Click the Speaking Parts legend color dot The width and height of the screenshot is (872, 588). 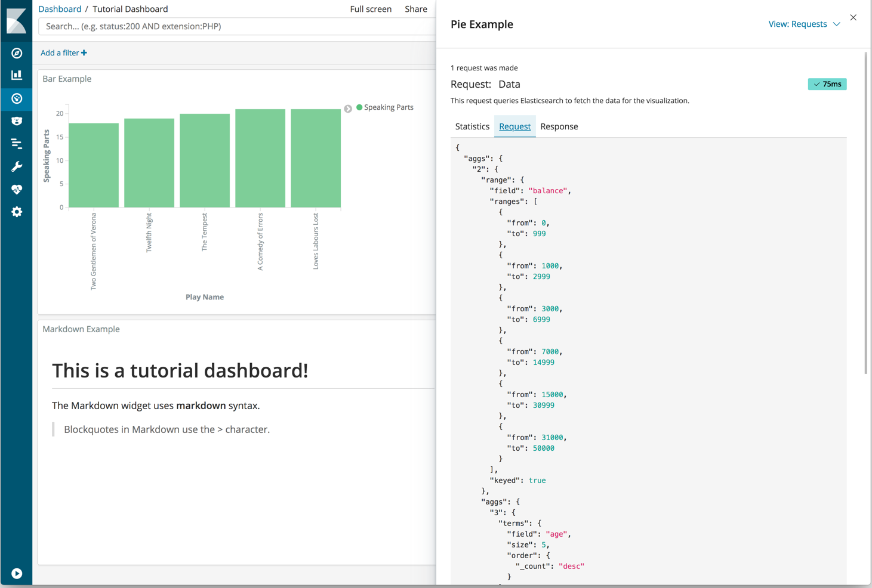tap(359, 107)
